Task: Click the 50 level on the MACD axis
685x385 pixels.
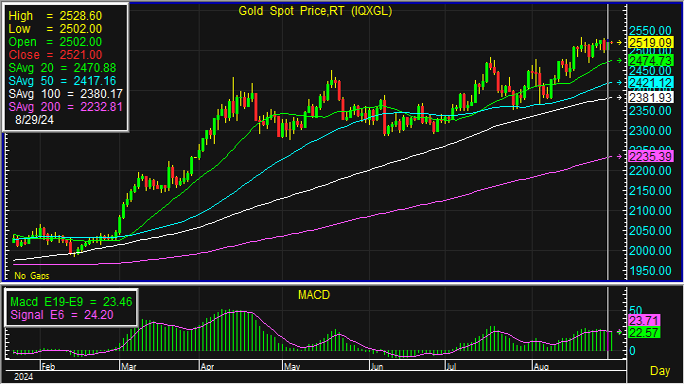Action: pos(635,311)
